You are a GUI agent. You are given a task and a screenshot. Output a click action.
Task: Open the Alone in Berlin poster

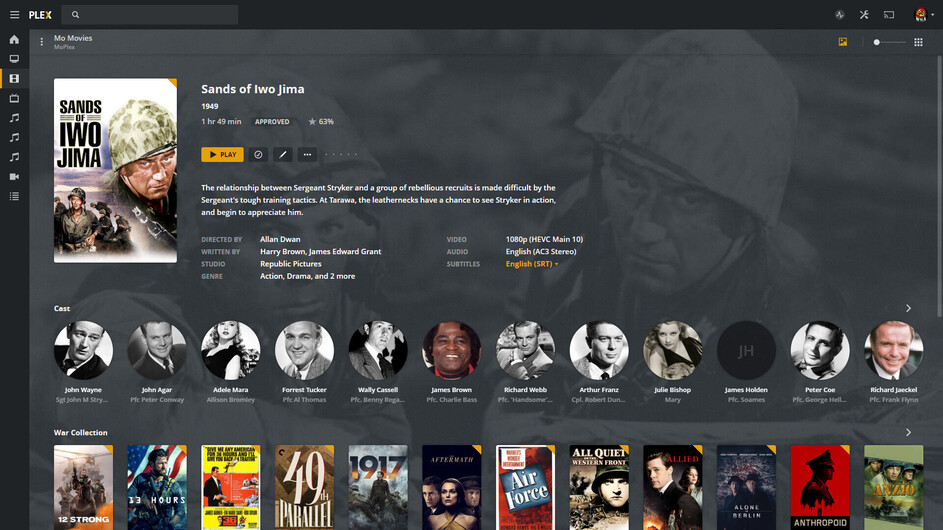[x=746, y=487]
